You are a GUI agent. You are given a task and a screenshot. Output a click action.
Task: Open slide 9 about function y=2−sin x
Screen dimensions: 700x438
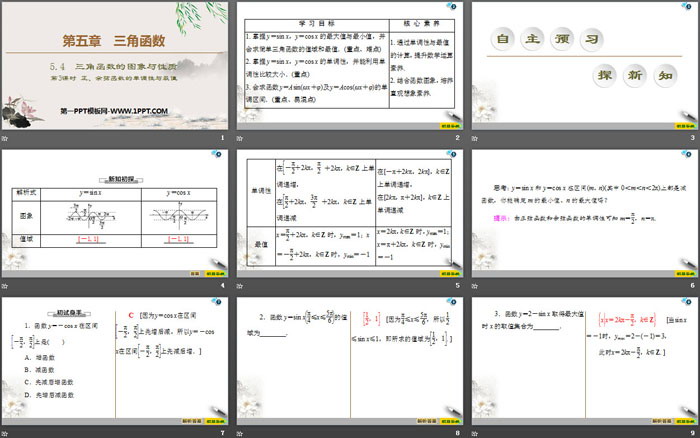coord(583,362)
